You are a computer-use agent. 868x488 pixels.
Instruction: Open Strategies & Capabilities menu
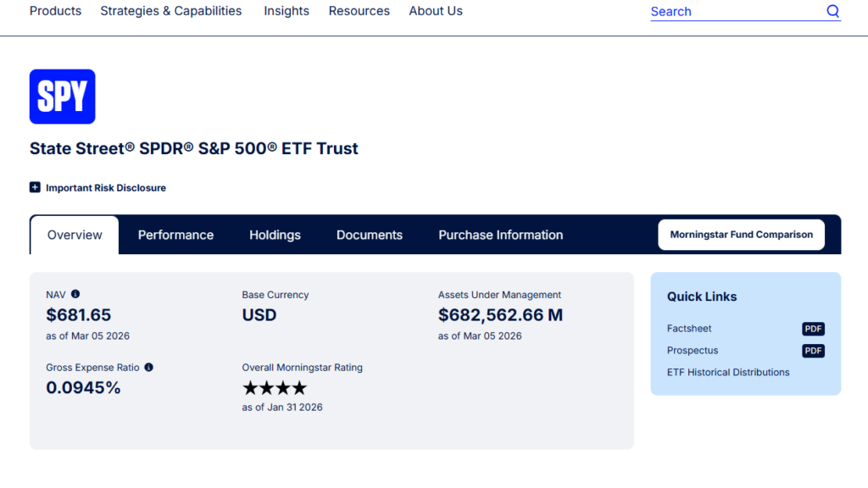point(170,11)
